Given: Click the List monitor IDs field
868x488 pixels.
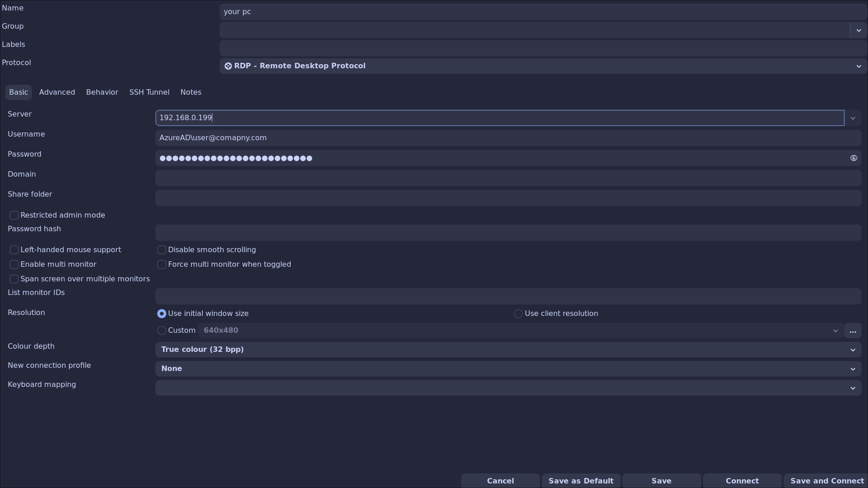Looking at the screenshot, I should point(508,296).
